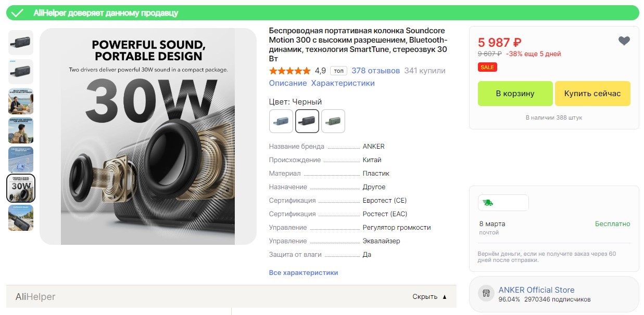
Task: Add the item with the В корзину button
Action: 515,94
